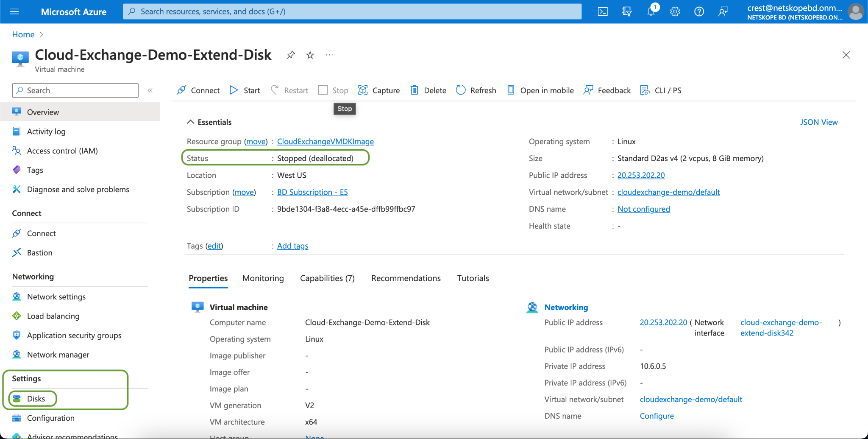868x439 pixels.
Task: Click Configure DNS name link
Action: point(657,416)
